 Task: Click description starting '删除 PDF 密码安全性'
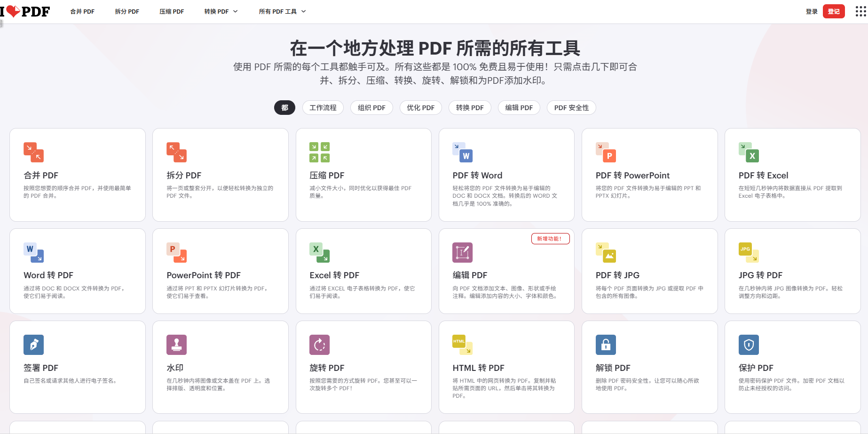647,385
